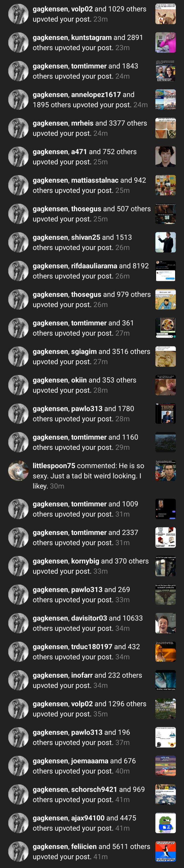The image size is (184, 868).
Task: Open thumbnail beside littlespoon75's comment
Action: tap(165, 471)
